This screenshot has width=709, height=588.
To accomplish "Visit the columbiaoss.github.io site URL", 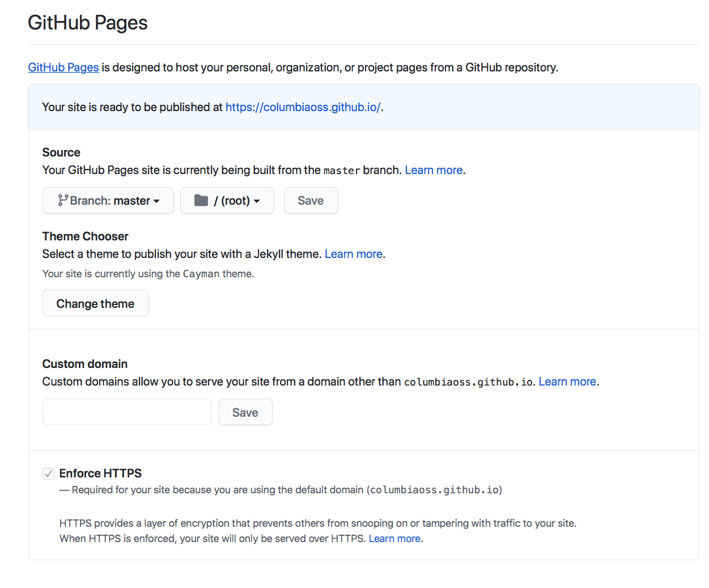I will click(303, 107).
